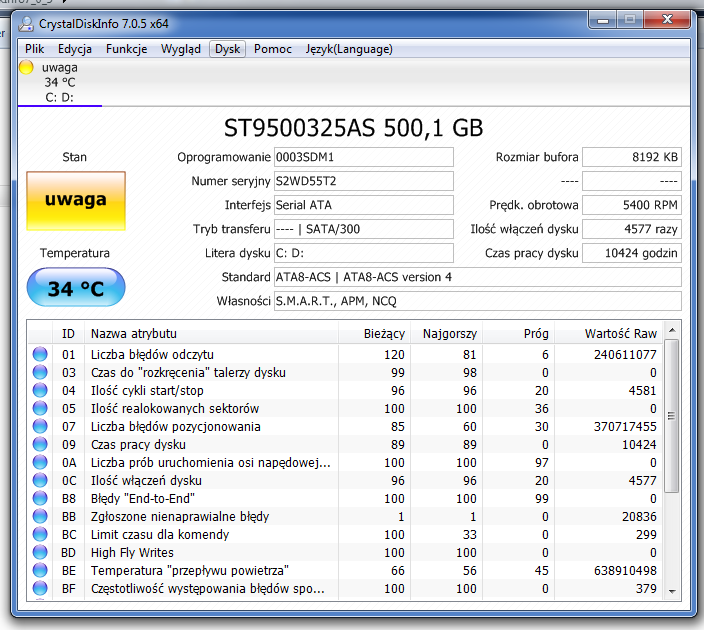Close the CrystalDiskInfo window
Image resolution: width=704 pixels, height=630 pixels.
pyautogui.click(x=667, y=20)
